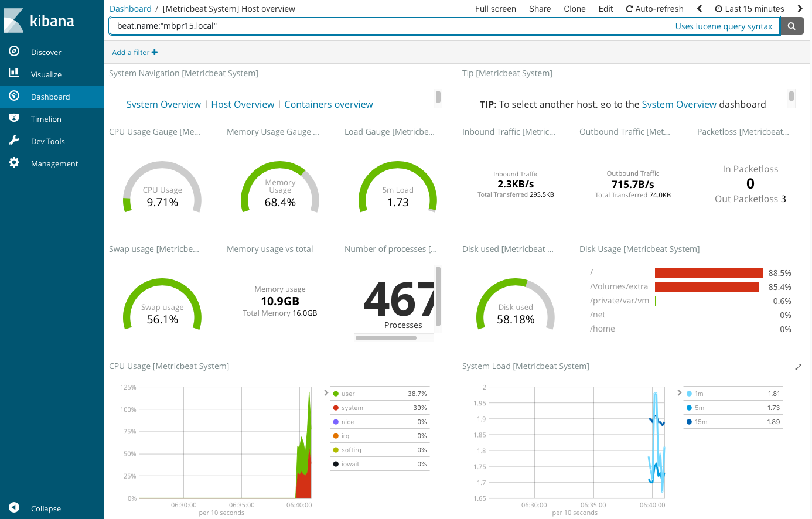Image resolution: width=812 pixels, height=519 pixels.
Task: Click the System Navigation panel scrollbar
Action: coord(438,97)
